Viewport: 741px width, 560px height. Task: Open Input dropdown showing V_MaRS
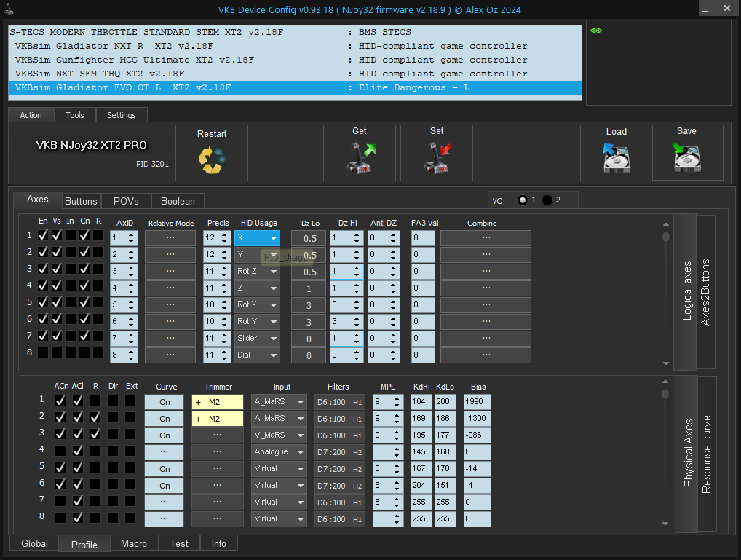(x=279, y=435)
